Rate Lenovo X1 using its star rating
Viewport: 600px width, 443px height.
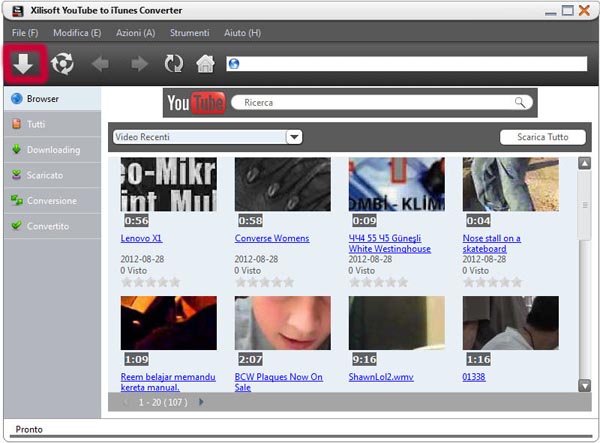pyautogui.click(x=150, y=282)
